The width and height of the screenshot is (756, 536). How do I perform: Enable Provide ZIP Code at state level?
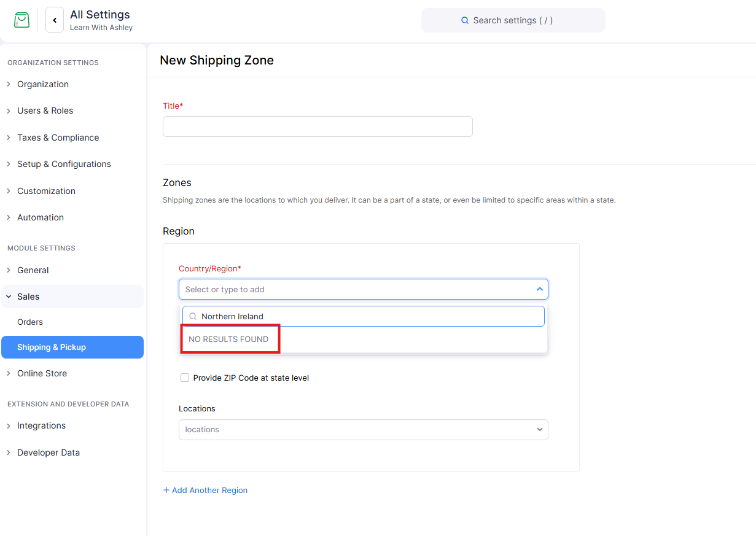185,378
